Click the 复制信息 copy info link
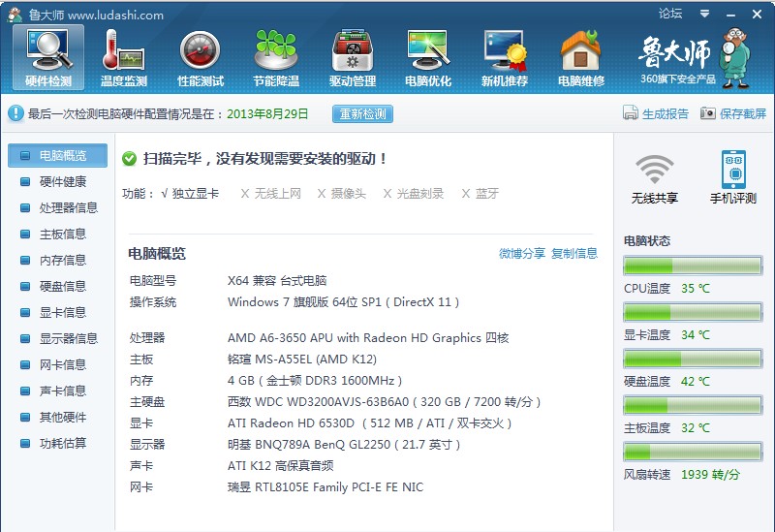This screenshot has height=532, width=775. click(574, 254)
